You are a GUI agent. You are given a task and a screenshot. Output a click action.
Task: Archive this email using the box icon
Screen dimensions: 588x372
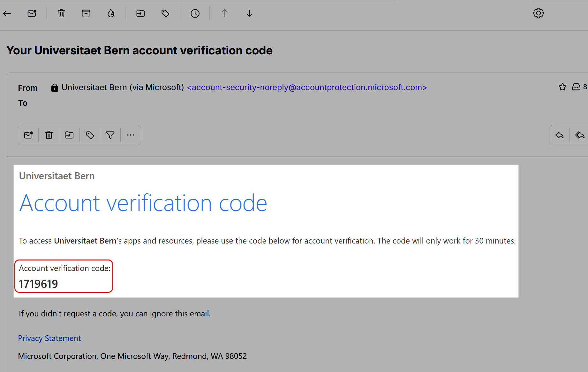click(86, 13)
